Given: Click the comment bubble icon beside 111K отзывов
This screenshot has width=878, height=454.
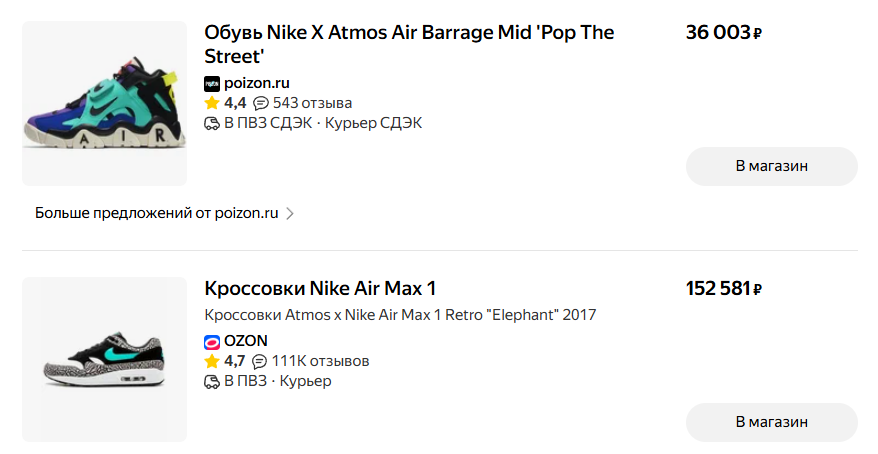Looking at the screenshot, I should pyautogui.click(x=260, y=361).
